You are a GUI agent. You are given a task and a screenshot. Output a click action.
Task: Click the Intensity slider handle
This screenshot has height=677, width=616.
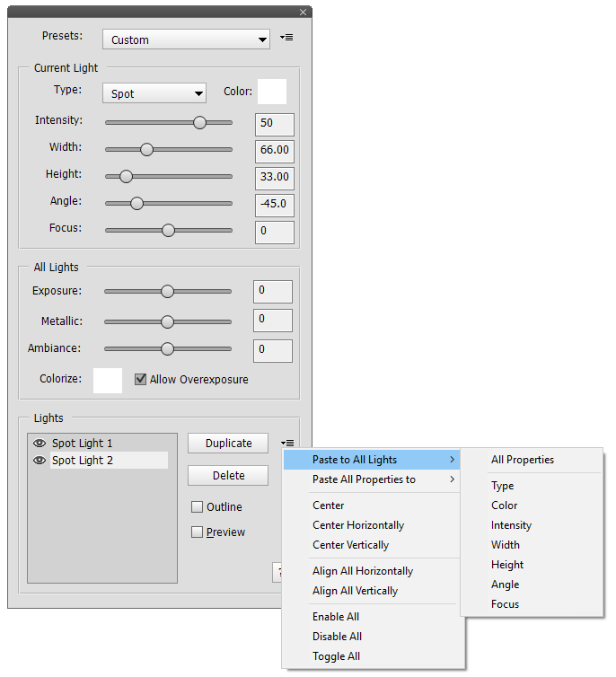pyautogui.click(x=199, y=122)
